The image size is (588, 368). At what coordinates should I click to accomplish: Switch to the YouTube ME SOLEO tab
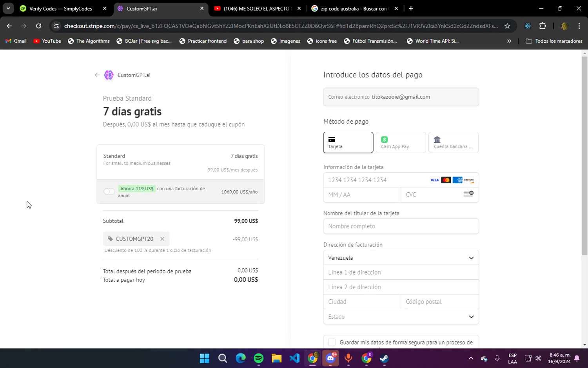click(258, 9)
